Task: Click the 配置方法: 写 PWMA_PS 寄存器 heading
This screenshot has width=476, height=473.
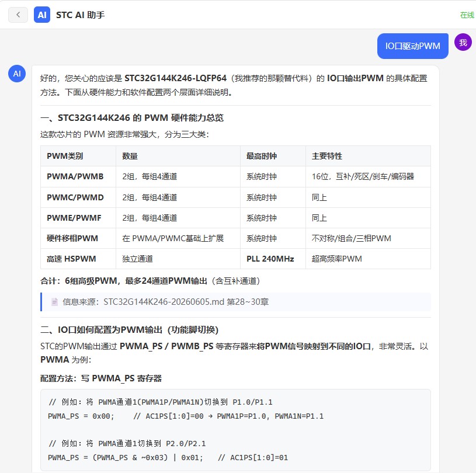Action: click(x=101, y=378)
